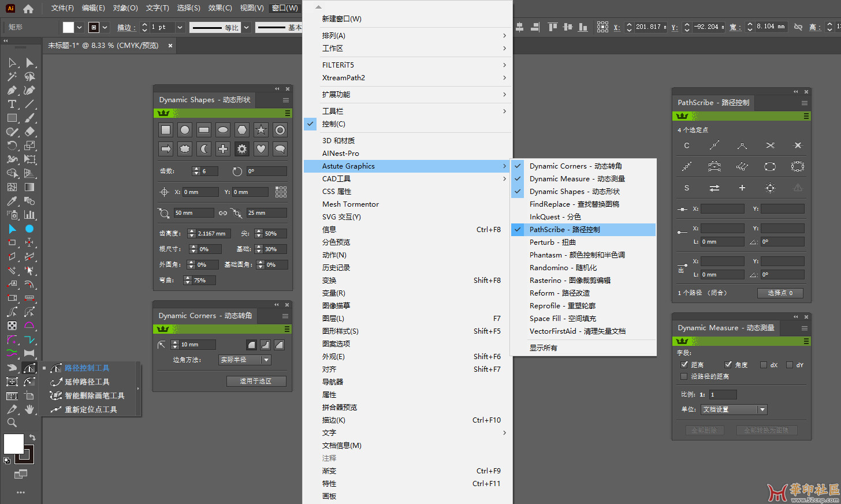841x504 pixels.
Task: Select the Zoom magnifier tool
Action: 12,423
